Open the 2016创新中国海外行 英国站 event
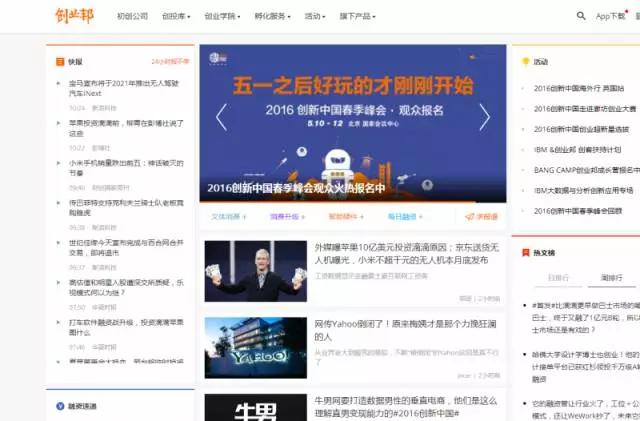 tap(579, 88)
